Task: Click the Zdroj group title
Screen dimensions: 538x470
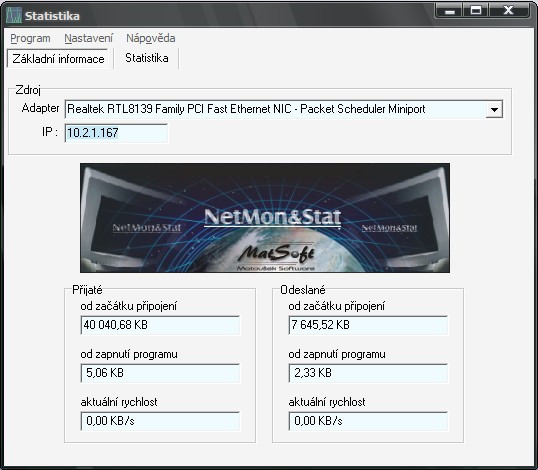Action: click(x=28, y=90)
